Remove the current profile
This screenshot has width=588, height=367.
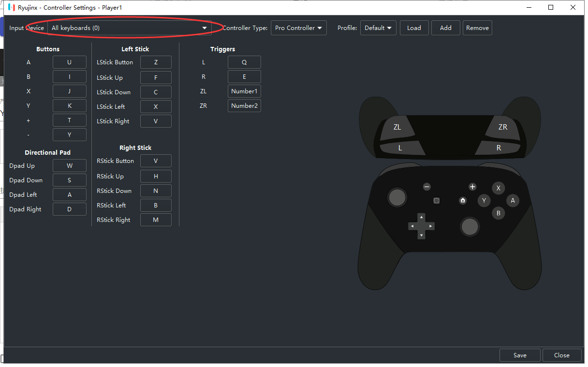477,28
